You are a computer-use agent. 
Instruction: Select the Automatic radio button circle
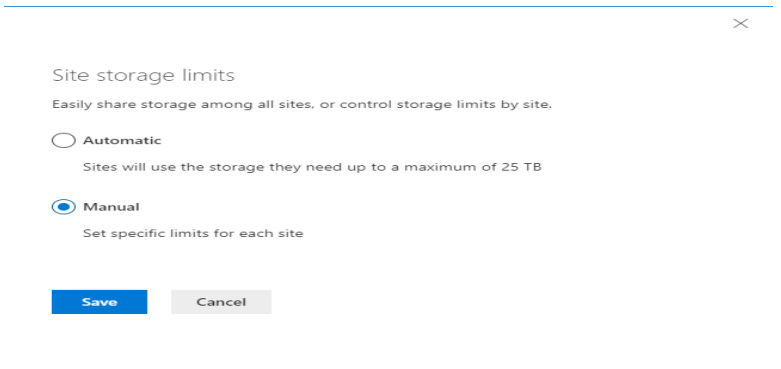coord(64,140)
